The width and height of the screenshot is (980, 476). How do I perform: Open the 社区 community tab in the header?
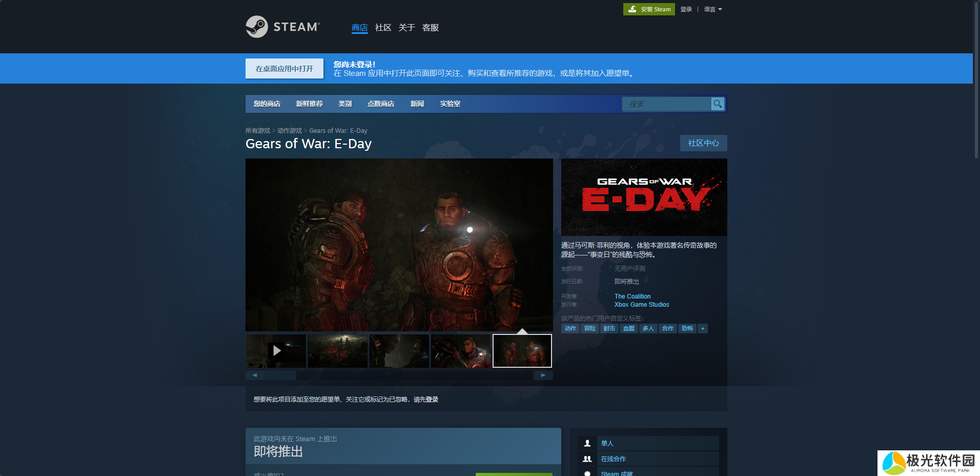383,28
